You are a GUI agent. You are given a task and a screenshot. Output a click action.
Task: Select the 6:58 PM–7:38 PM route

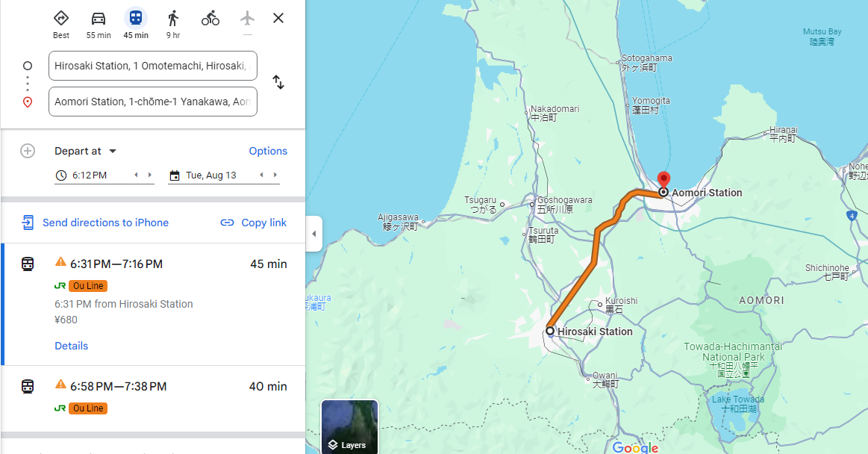[x=153, y=399]
